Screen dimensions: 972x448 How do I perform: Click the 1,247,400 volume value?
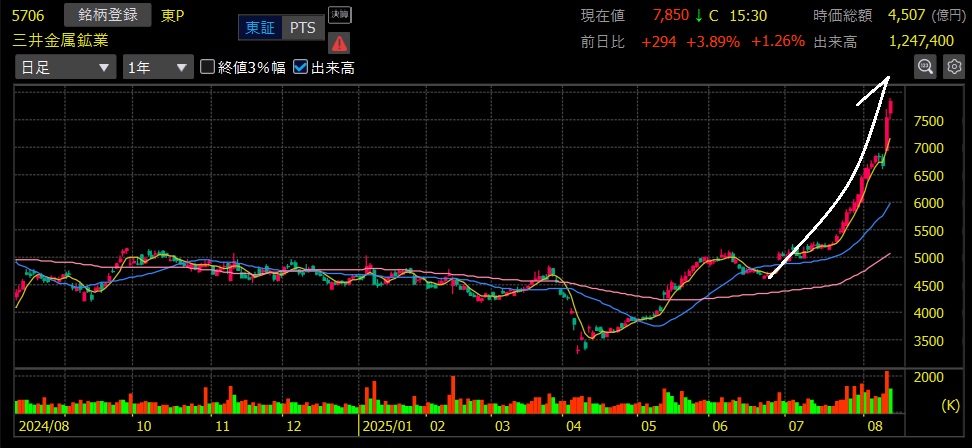(x=921, y=41)
